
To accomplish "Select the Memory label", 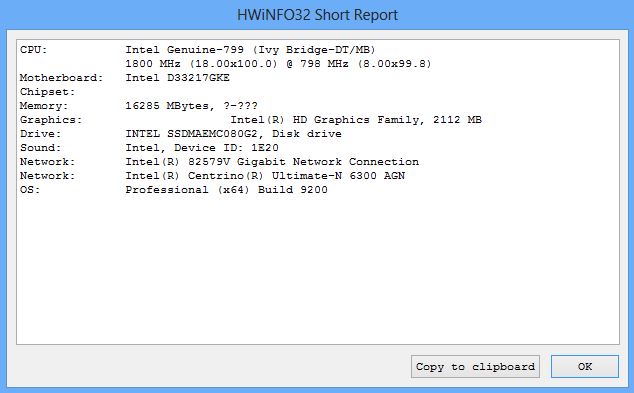I will point(44,106).
